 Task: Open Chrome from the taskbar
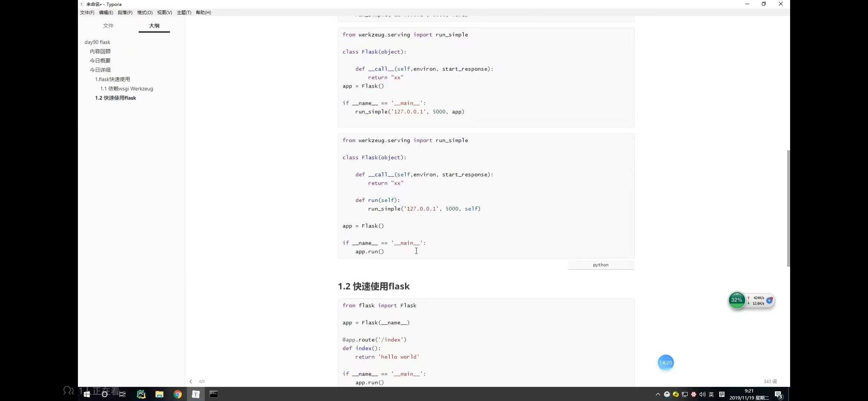(x=178, y=394)
